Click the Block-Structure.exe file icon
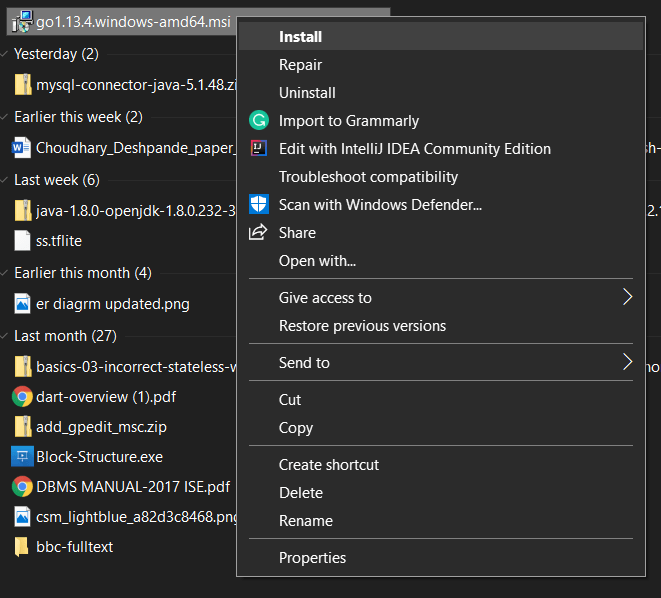Screen dimensions: 661x598 click(21, 457)
